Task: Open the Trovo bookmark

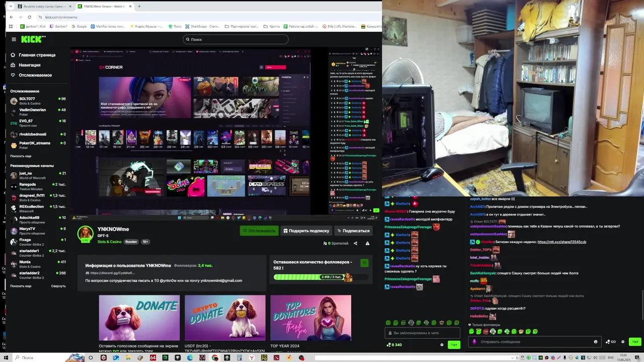Action: click(175, 26)
